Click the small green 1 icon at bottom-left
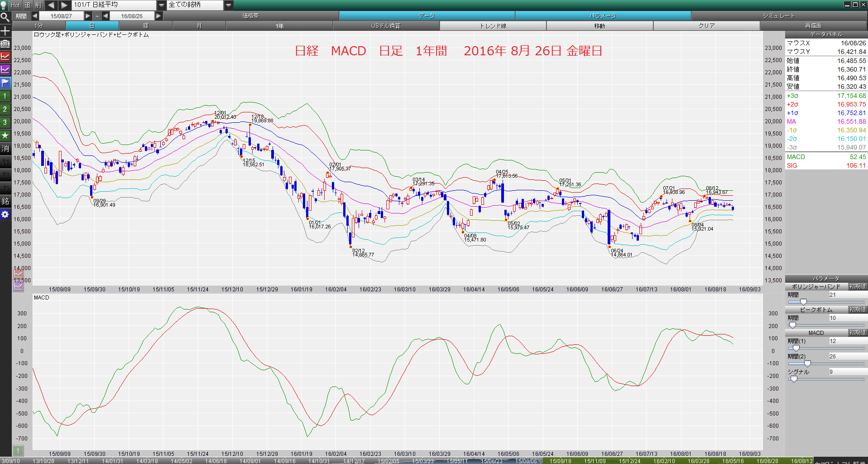This screenshot has height=464, width=868. pyautogui.click(x=18, y=451)
